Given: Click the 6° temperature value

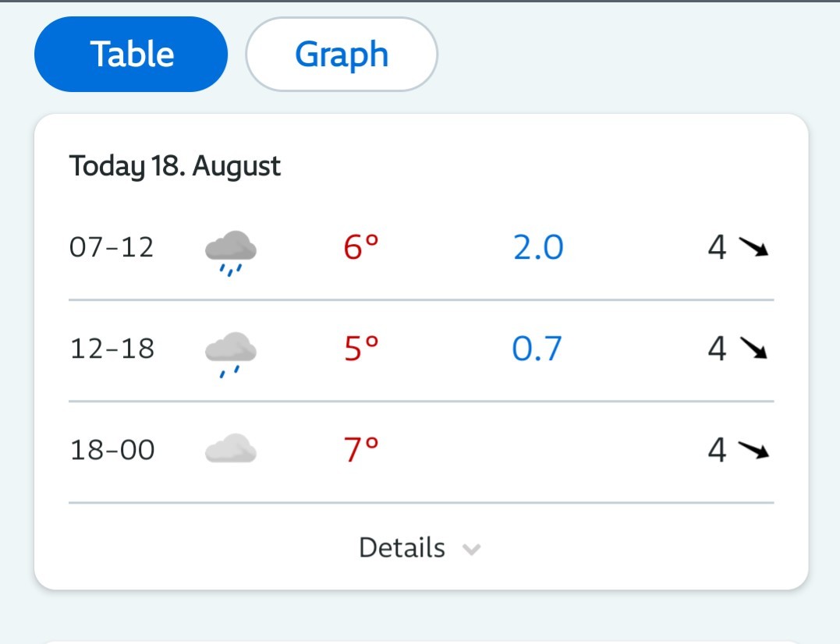Looking at the screenshot, I should click(361, 247).
